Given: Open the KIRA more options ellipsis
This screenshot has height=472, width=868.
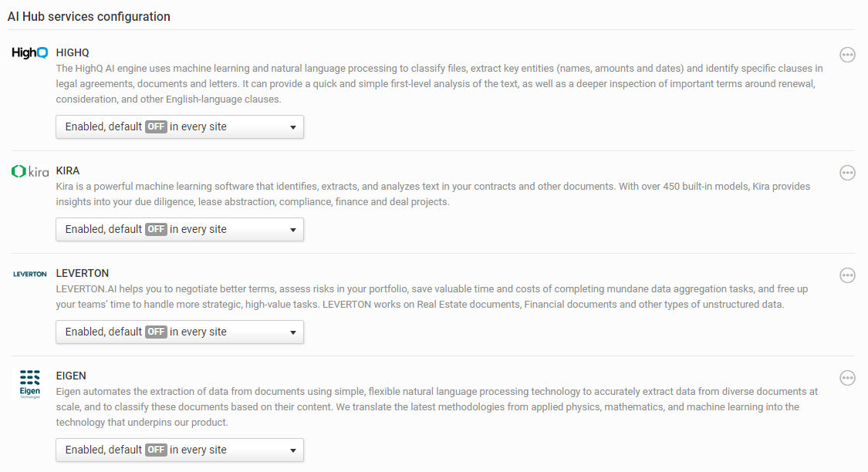Looking at the screenshot, I should (847, 173).
